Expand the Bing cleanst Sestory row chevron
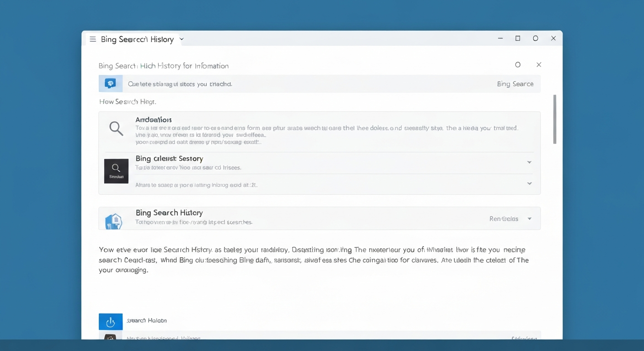 click(x=529, y=162)
